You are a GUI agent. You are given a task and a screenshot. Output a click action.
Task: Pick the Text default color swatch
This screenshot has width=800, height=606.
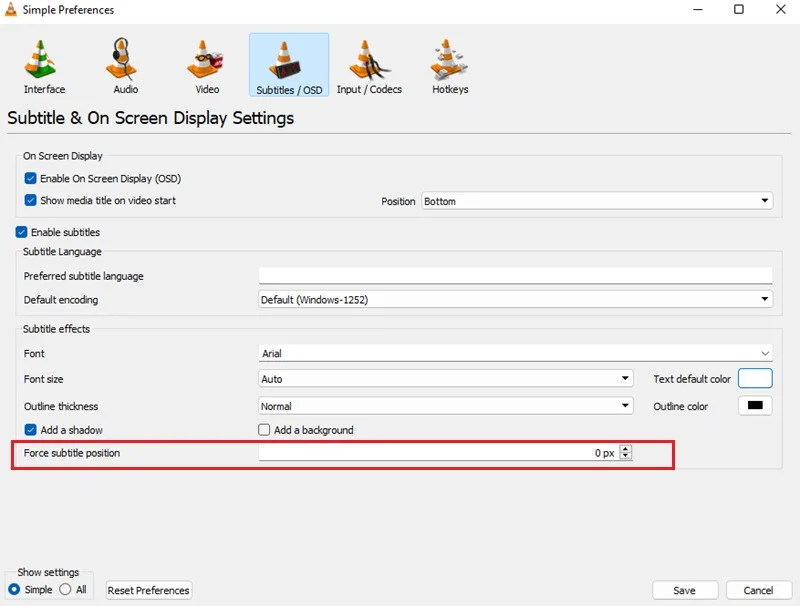(x=755, y=378)
